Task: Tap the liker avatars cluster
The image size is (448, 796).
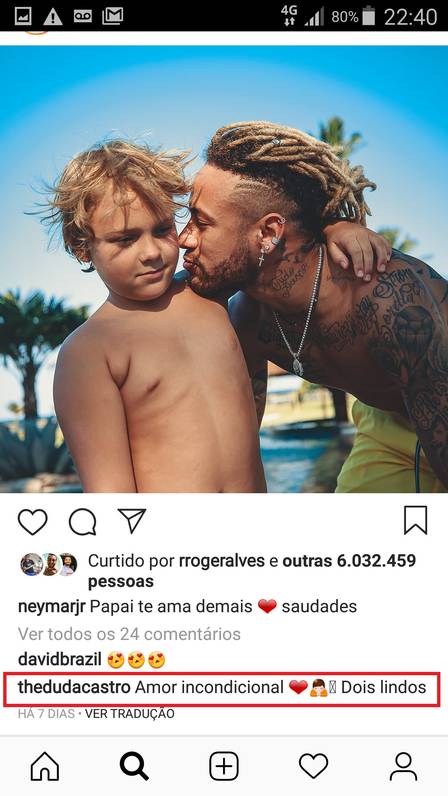Action: point(49,565)
